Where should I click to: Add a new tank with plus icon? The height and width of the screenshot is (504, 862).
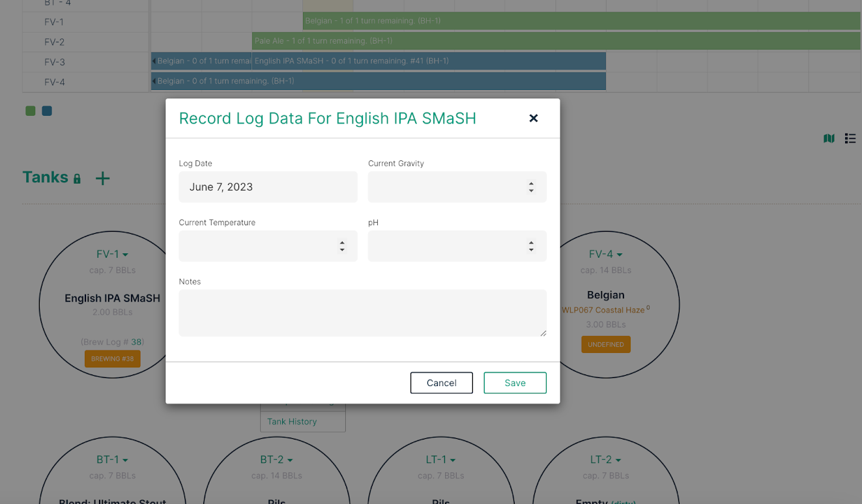[x=102, y=178]
